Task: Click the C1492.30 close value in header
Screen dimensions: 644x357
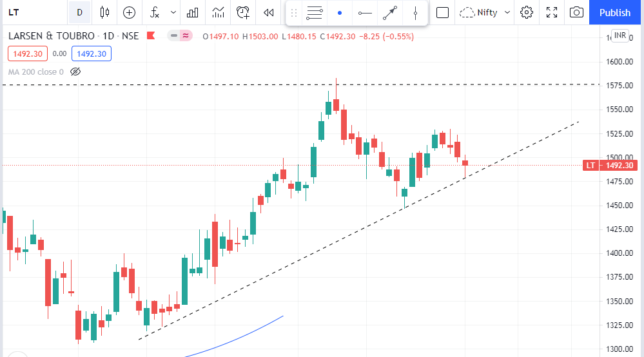Action: [x=338, y=37]
